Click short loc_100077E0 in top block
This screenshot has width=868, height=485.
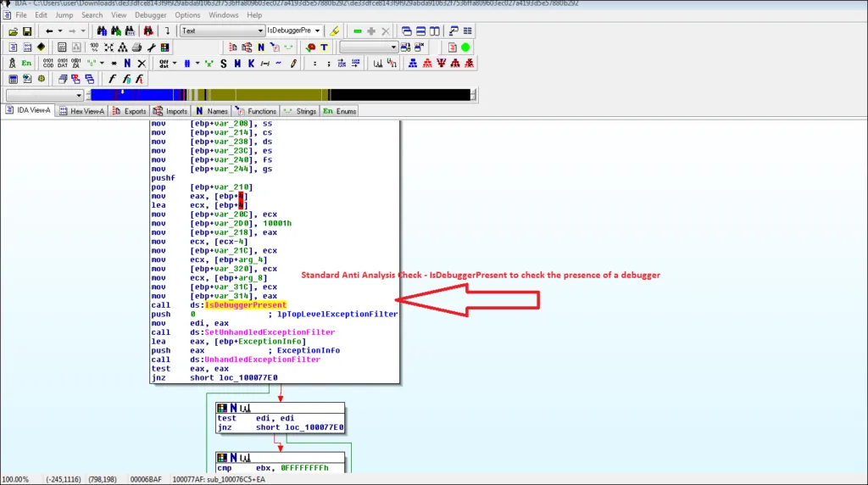pyautogui.click(x=234, y=377)
